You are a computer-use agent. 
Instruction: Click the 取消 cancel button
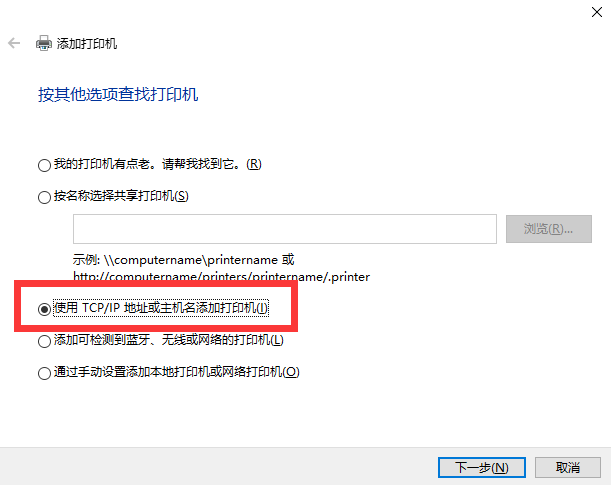tap(568, 467)
